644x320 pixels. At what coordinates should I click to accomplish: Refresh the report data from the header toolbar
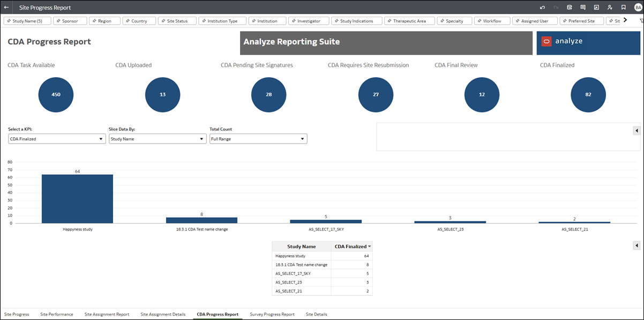pos(569,8)
